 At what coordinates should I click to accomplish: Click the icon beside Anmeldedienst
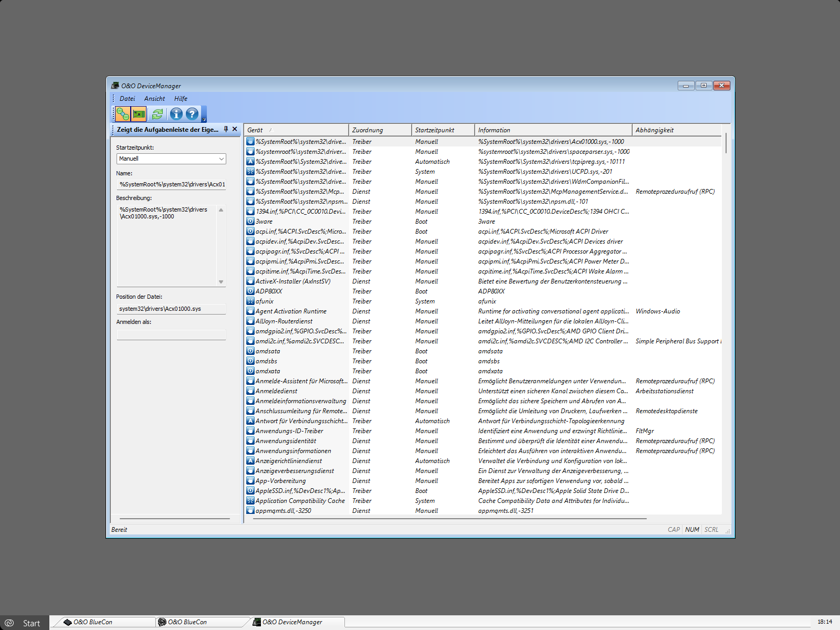[x=250, y=391]
